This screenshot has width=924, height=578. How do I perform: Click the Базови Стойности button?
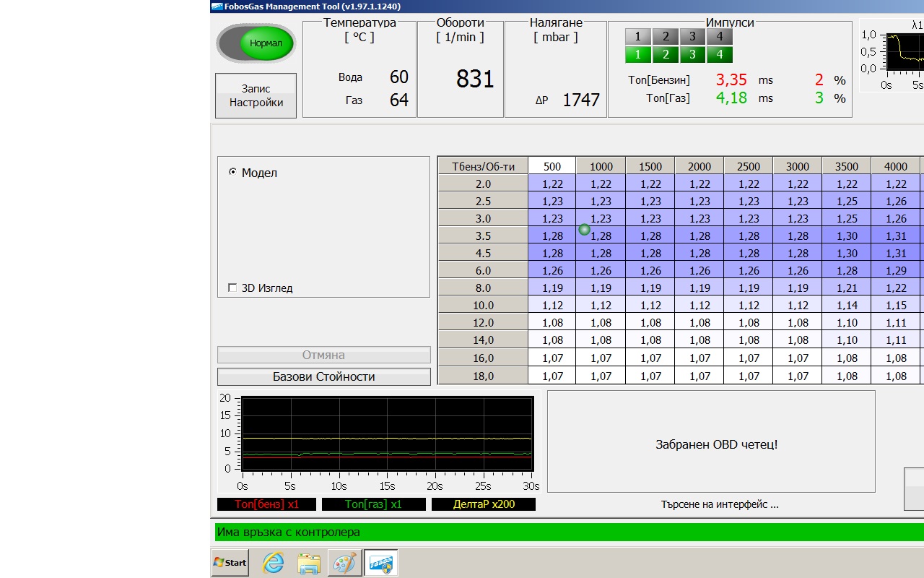(323, 376)
